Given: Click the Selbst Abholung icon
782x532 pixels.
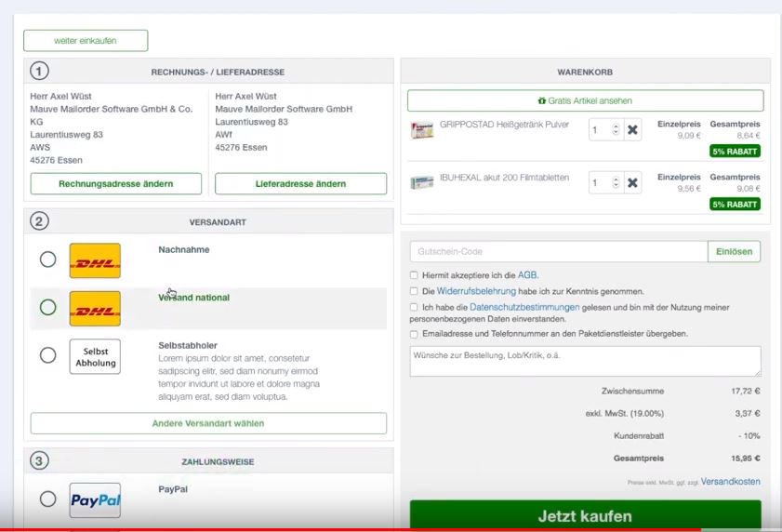Looking at the screenshot, I should 95,356.
